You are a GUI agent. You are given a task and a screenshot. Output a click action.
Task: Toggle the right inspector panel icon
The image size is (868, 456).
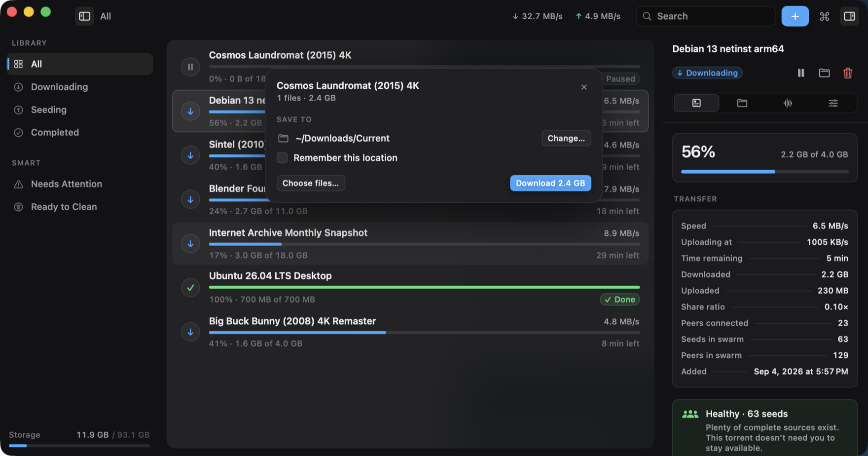coord(849,16)
